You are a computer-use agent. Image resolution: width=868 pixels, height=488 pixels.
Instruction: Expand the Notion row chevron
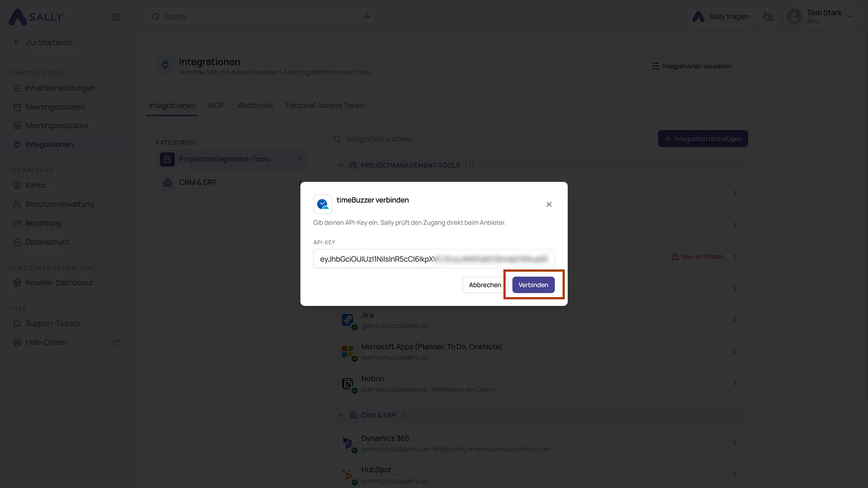(735, 383)
